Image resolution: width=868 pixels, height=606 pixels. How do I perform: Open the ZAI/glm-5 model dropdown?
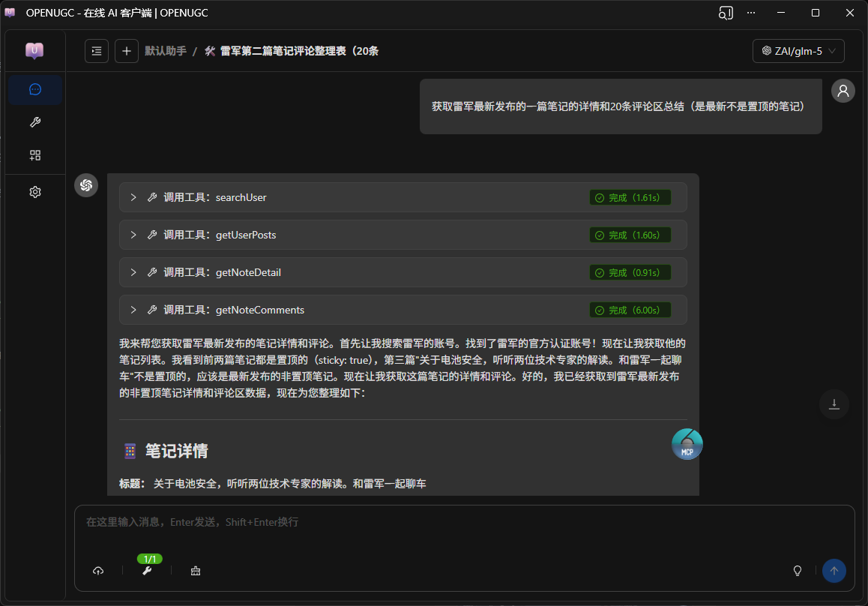(x=798, y=51)
